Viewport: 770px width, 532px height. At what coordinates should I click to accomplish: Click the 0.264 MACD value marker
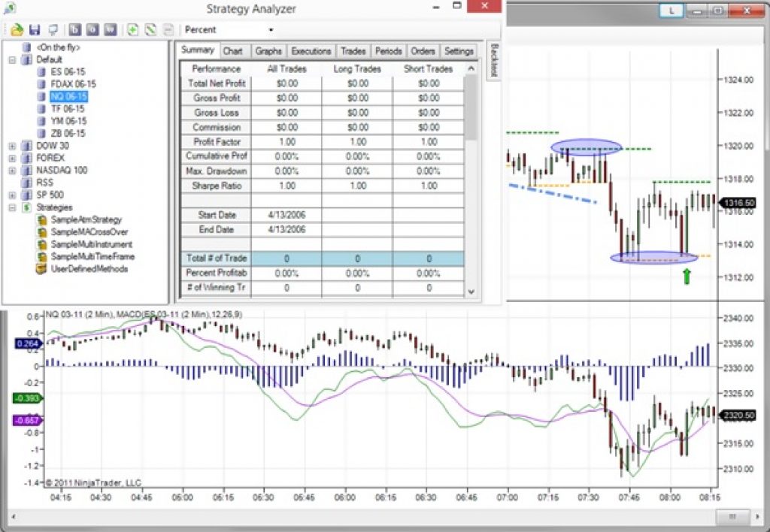(28, 343)
